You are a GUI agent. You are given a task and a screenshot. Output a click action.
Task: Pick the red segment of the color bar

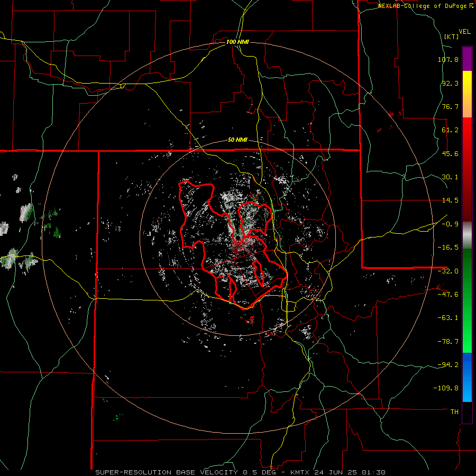(x=467, y=169)
